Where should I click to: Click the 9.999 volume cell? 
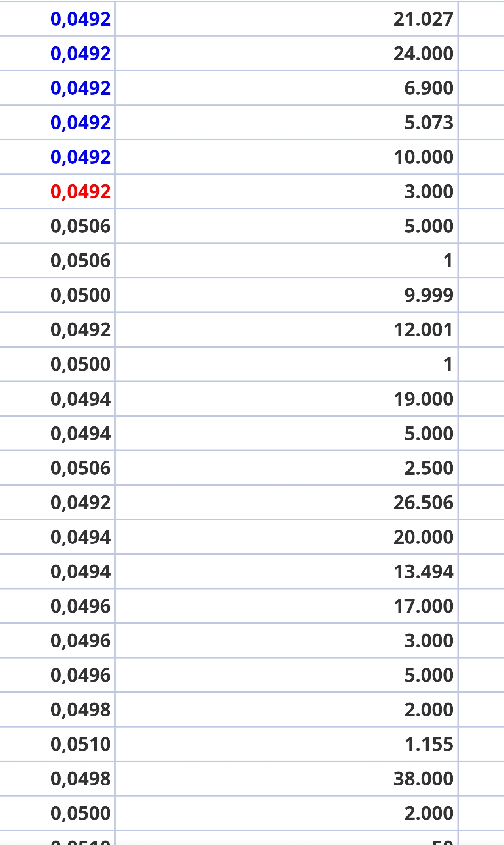pos(287,295)
